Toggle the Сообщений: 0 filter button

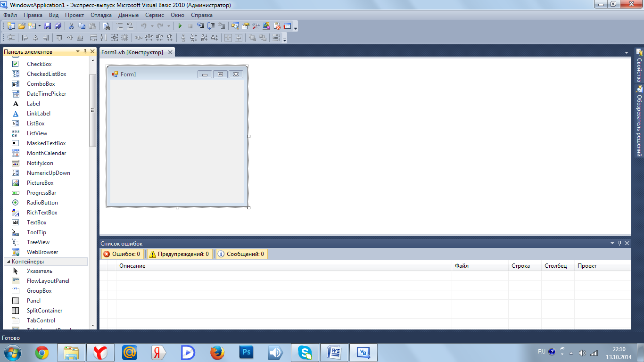tap(241, 254)
